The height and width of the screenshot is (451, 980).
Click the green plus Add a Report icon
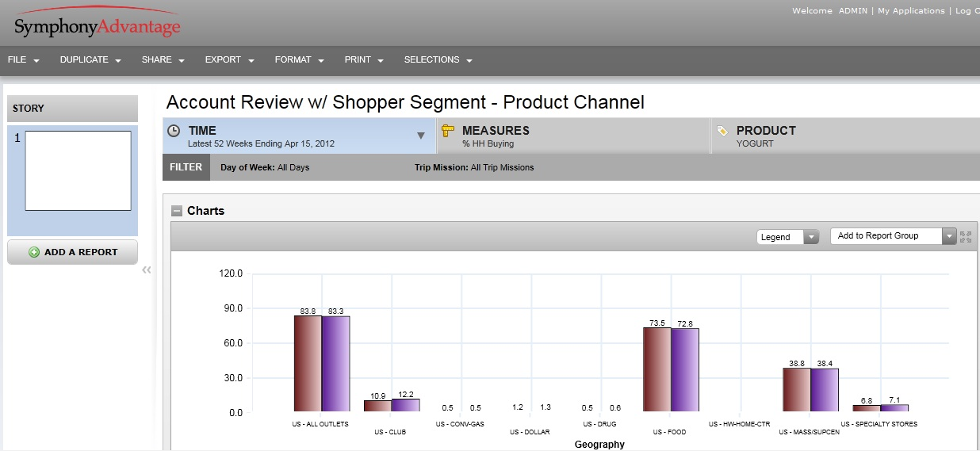(x=34, y=252)
